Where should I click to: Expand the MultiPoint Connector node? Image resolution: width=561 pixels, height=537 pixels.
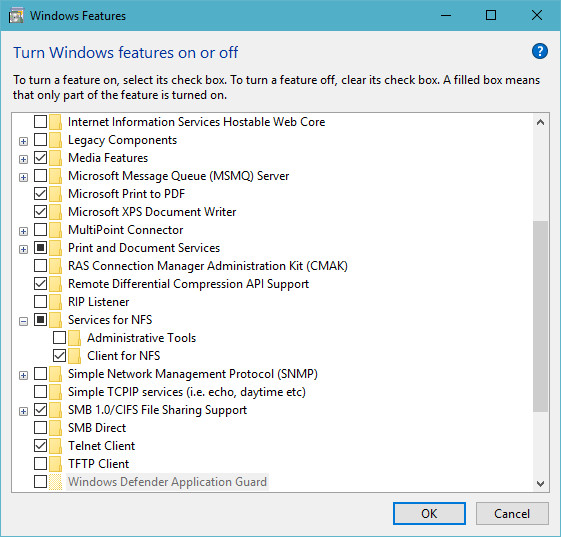[23, 231]
